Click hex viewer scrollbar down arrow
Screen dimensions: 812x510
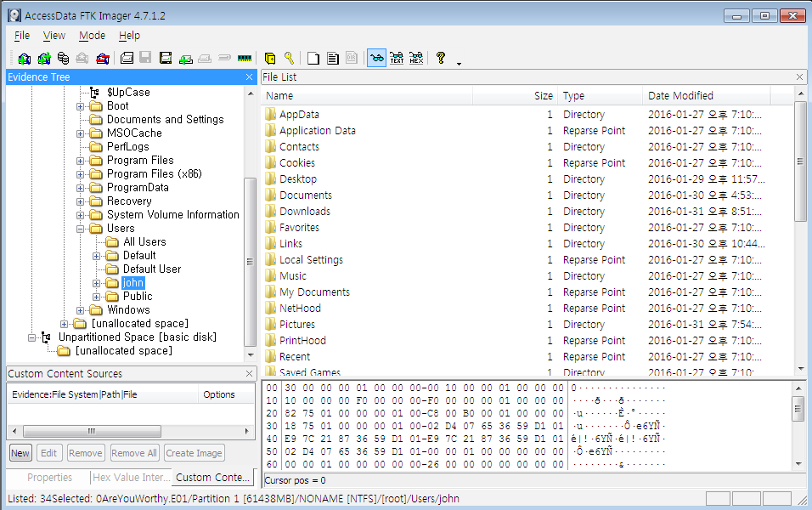[x=798, y=464]
